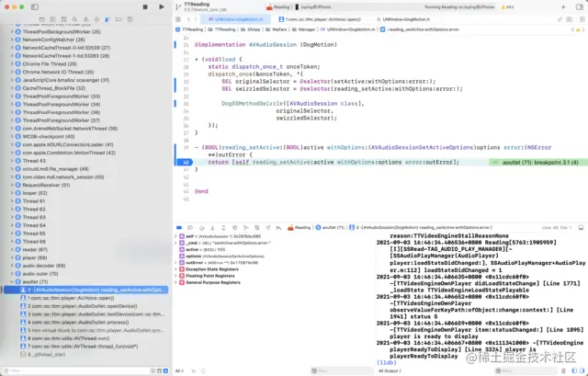Viewport: 588px width, 376px height.
Task: Click the Step Over button
Action: (202, 227)
